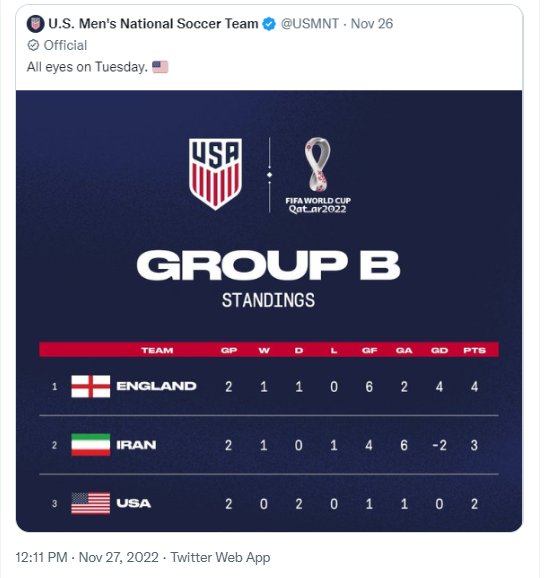This screenshot has width=545, height=578.
Task: Click the ENGLAND team name
Action: point(156,386)
